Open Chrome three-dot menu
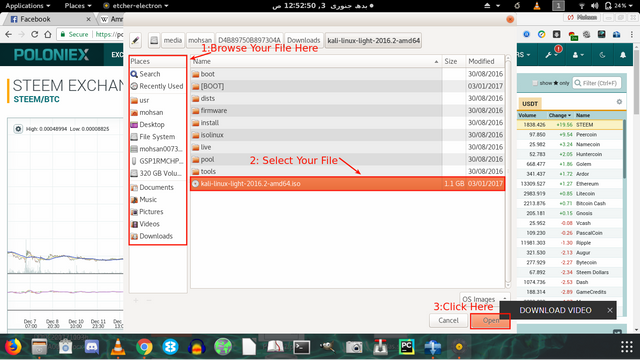The width and height of the screenshot is (640, 360). pos(631,35)
